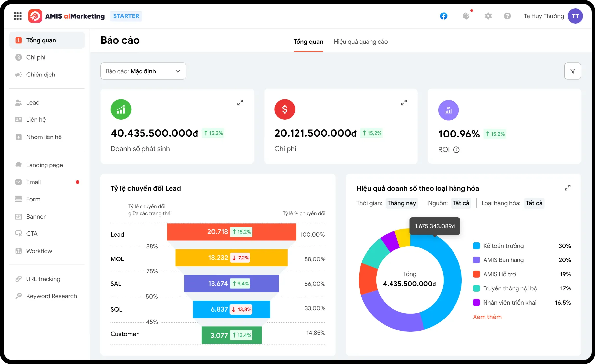Open notifications icon with red dot
The image size is (595, 364).
466,16
